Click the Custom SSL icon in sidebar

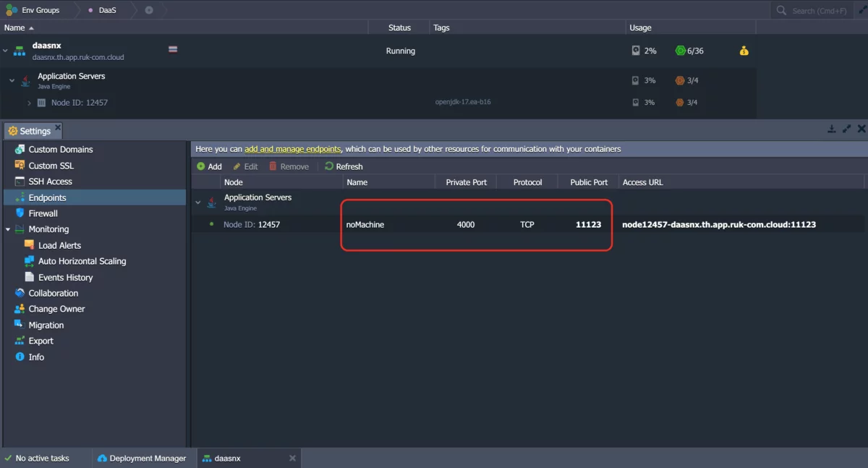20,166
